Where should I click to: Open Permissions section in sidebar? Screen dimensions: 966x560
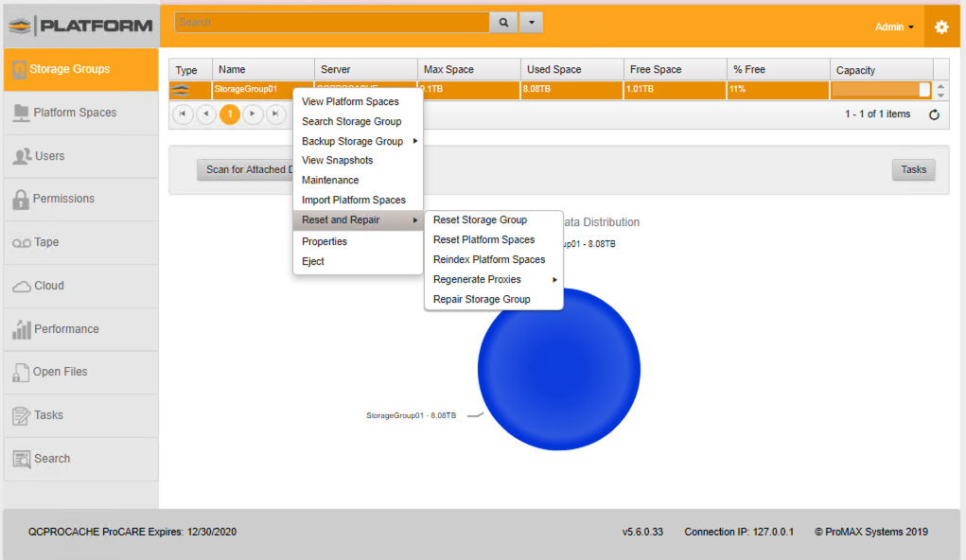[80, 199]
